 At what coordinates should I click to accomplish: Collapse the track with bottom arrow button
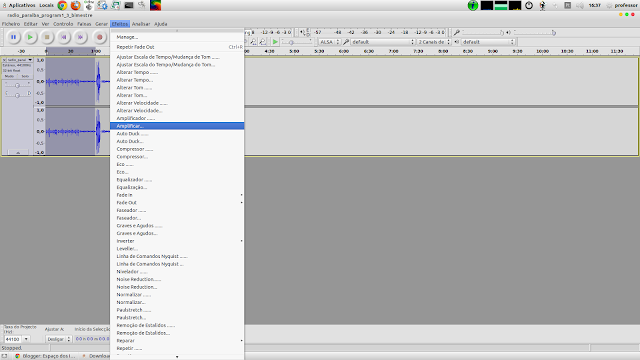coord(18,152)
